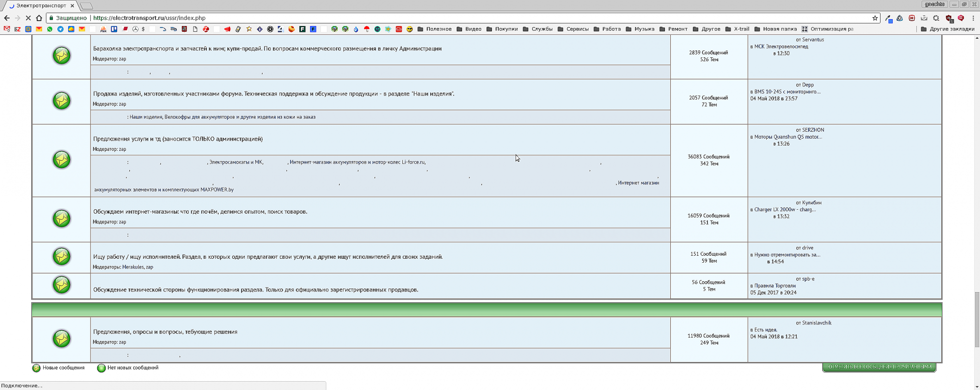Go back to the previous page
Screen dimensions: 980x390
pyautogui.click(x=7, y=18)
